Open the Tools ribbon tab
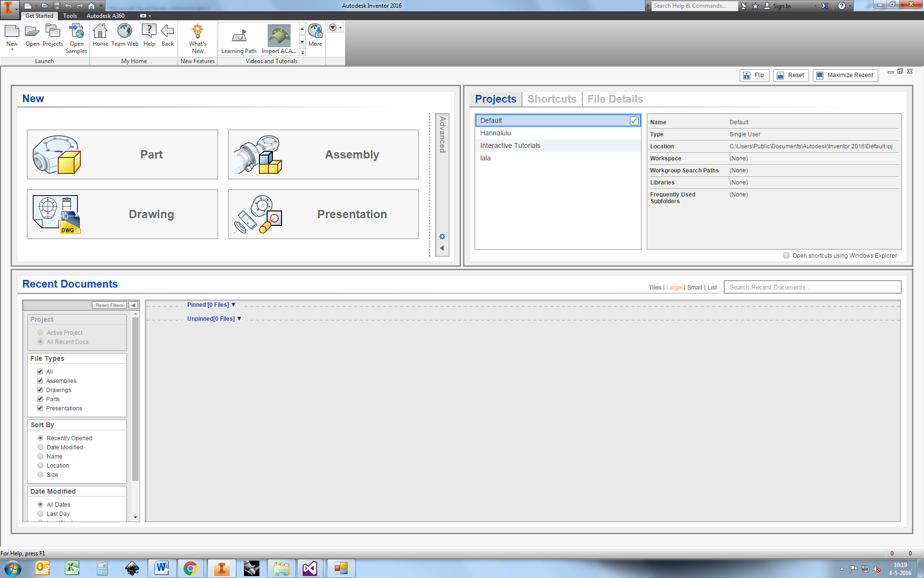The image size is (924, 578). 70,16
